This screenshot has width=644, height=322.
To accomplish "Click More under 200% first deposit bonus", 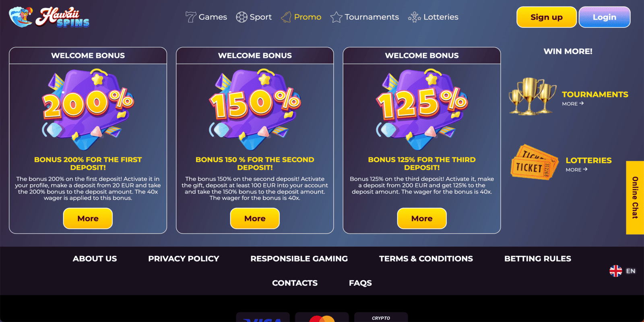I will coord(88,219).
